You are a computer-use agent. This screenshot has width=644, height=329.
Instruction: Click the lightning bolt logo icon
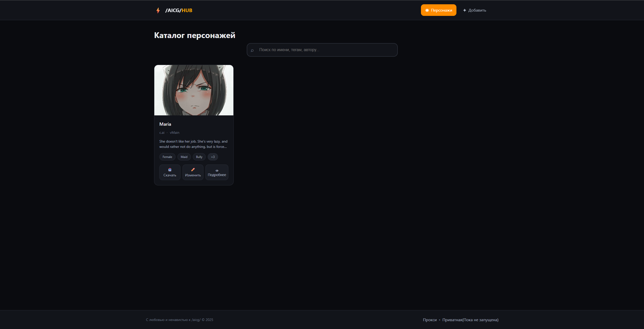coord(158,10)
